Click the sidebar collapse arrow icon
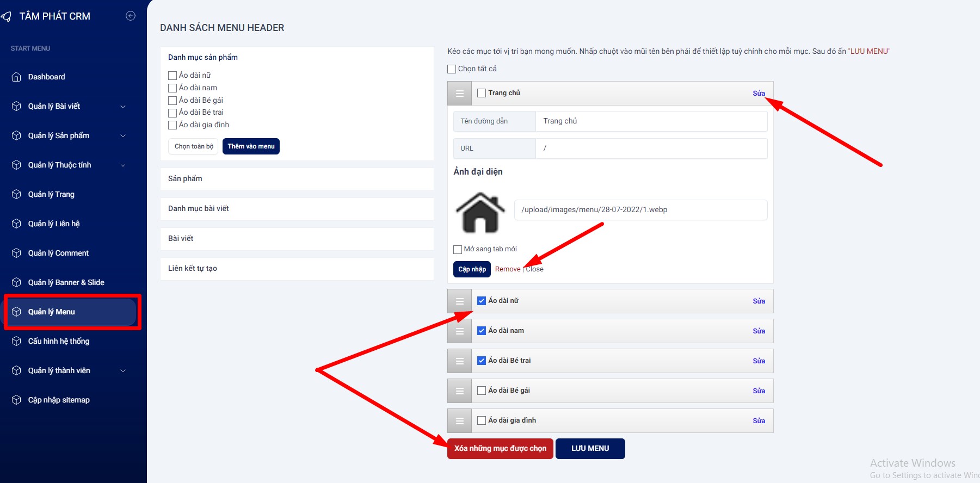The image size is (980, 483). 131,16
